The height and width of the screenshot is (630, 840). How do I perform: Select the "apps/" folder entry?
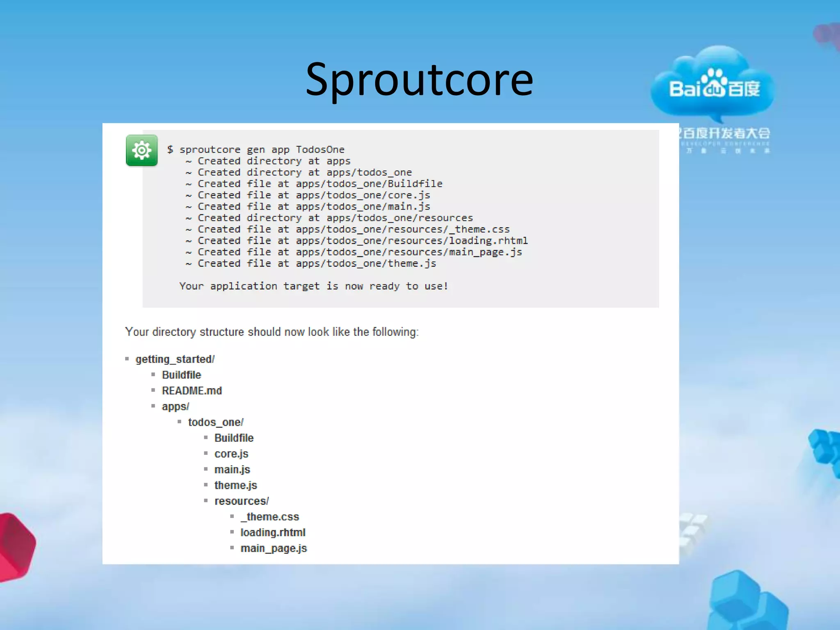[x=176, y=406]
